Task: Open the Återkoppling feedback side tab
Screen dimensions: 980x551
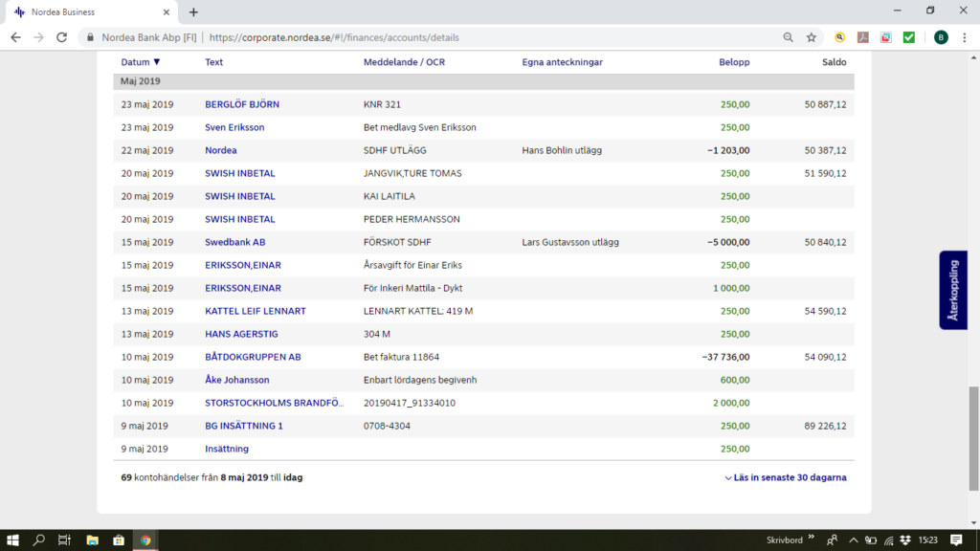Action: click(x=953, y=290)
